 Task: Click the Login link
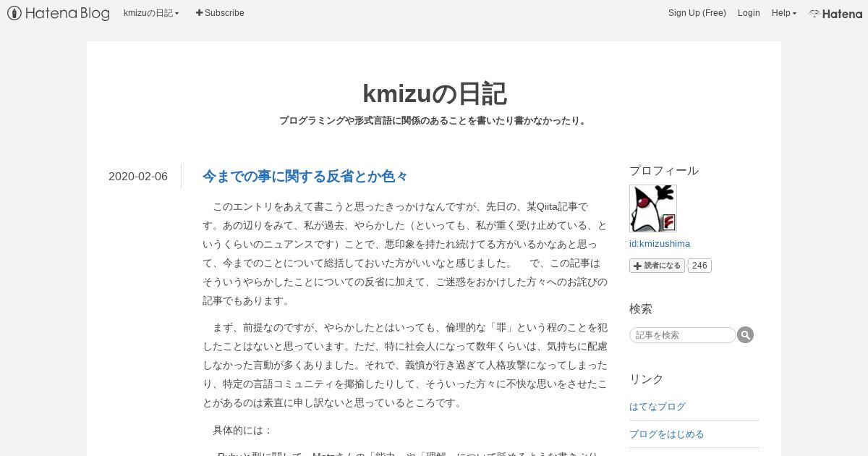(749, 13)
